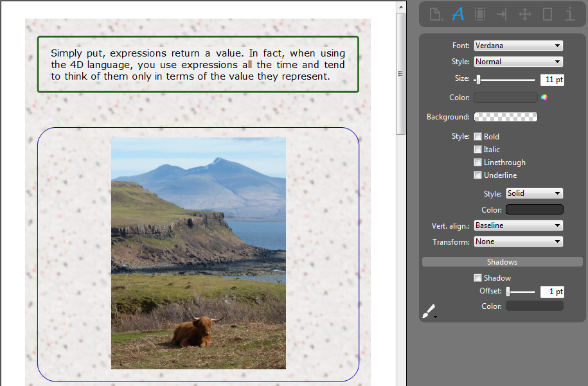The width and height of the screenshot is (588, 386).
Task: Click the tab stop arrow icon
Action: point(502,14)
